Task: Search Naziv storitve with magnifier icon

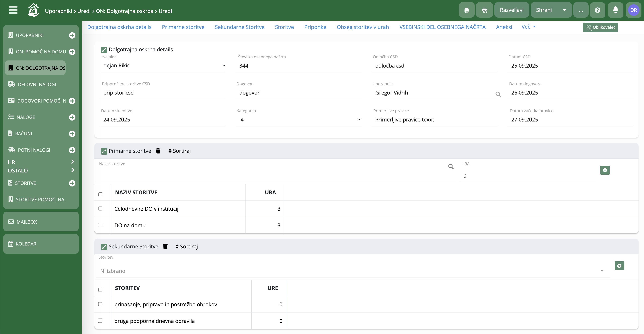Action: [x=451, y=166]
